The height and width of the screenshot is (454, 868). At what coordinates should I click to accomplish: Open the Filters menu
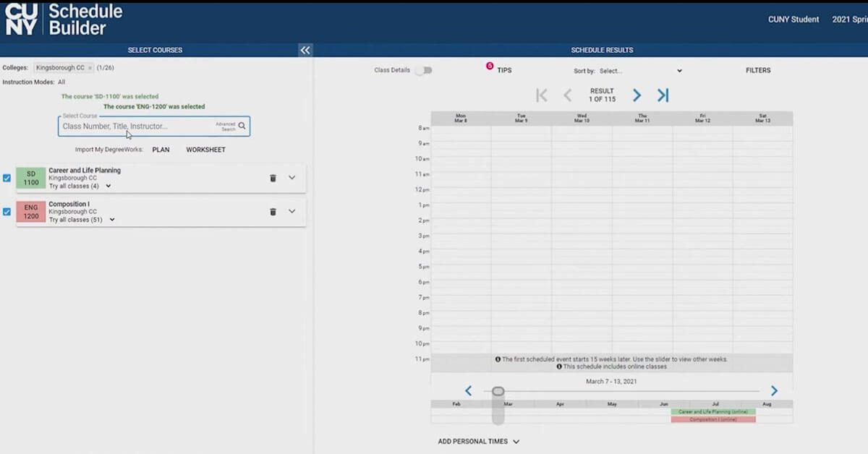click(758, 71)
